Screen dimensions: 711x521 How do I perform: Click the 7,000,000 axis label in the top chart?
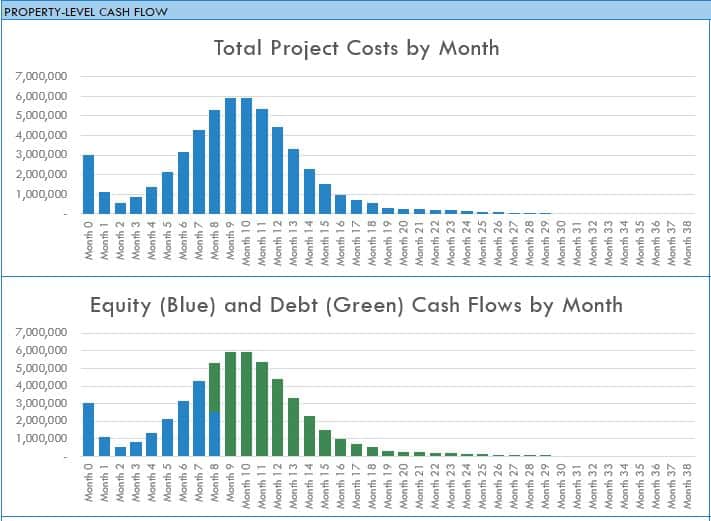tap(42, 76)
